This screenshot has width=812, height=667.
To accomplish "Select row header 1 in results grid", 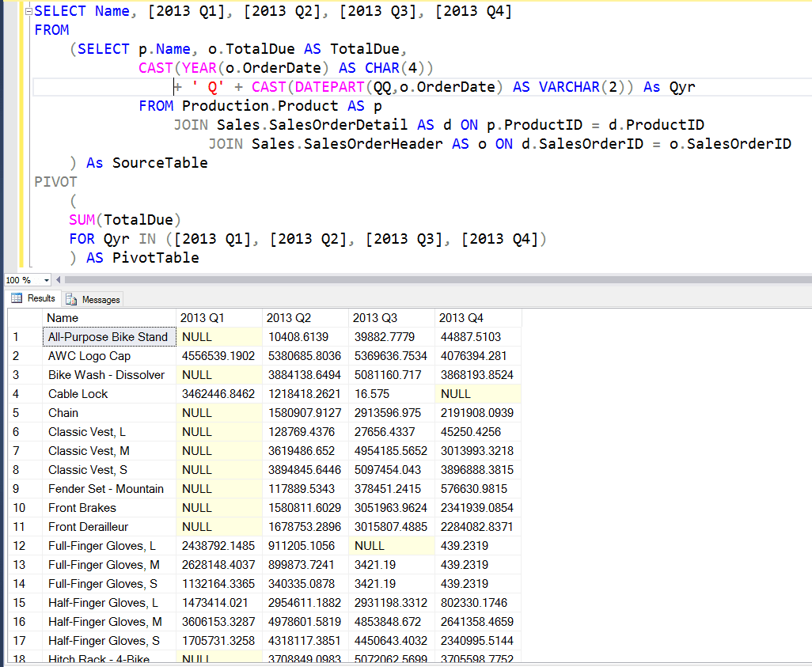I will [20, 336].
